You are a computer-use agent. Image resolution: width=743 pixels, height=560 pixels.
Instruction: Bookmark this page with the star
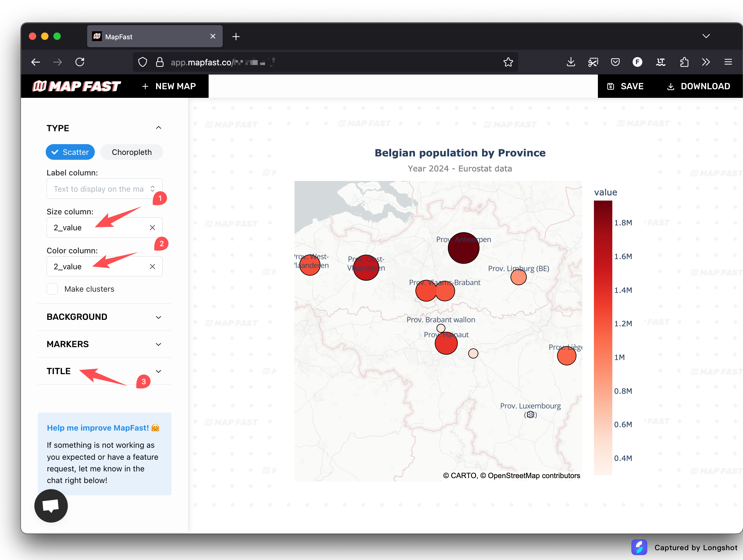pos(508,62)
